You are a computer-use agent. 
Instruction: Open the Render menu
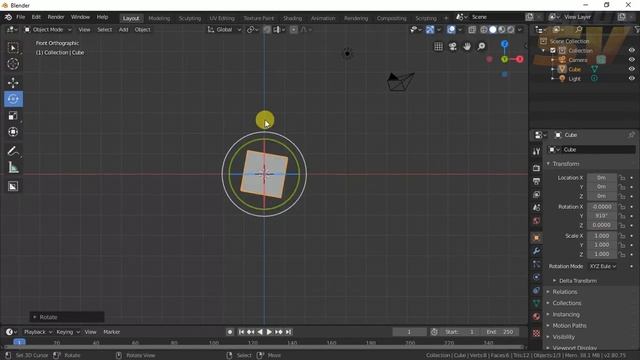(56, 17)
